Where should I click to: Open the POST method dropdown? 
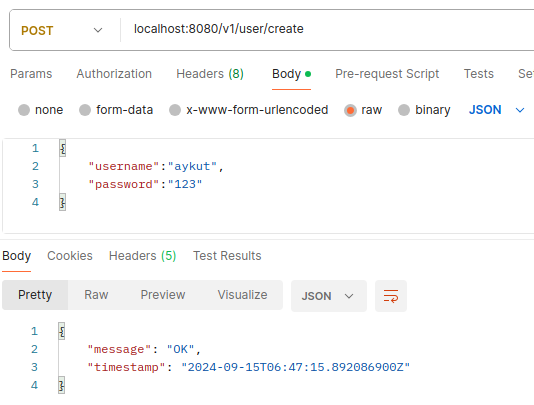tap(61, 30)
